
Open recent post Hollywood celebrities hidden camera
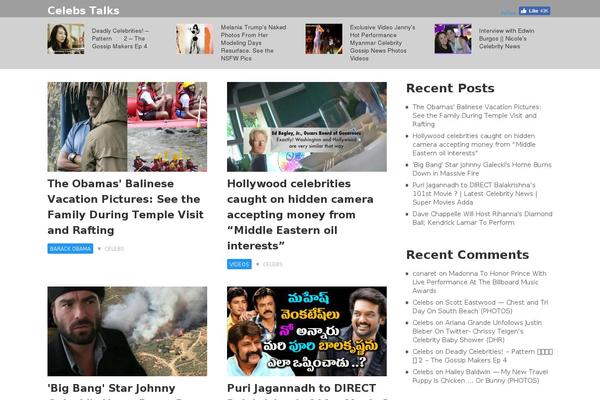[x=474, y=144]
